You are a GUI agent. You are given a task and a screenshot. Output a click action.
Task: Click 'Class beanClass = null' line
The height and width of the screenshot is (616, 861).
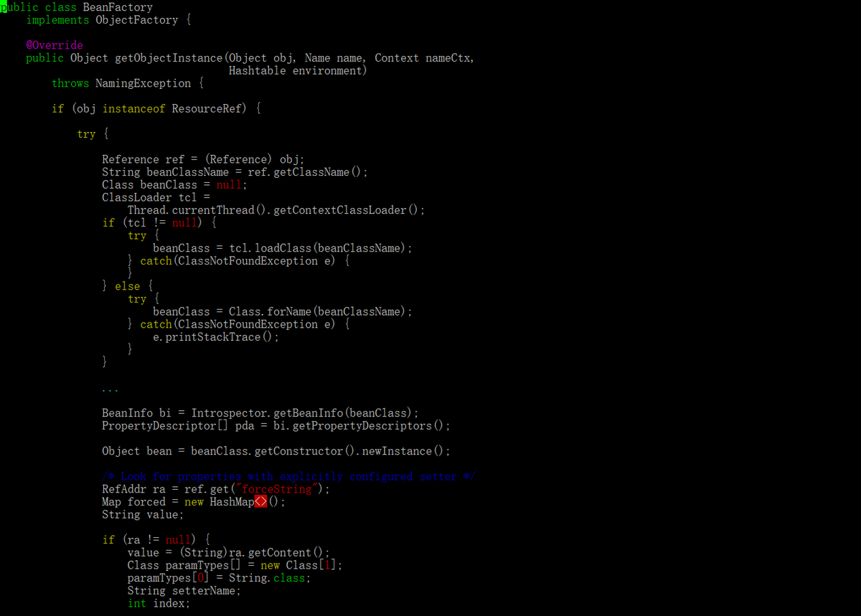[174, 185]
